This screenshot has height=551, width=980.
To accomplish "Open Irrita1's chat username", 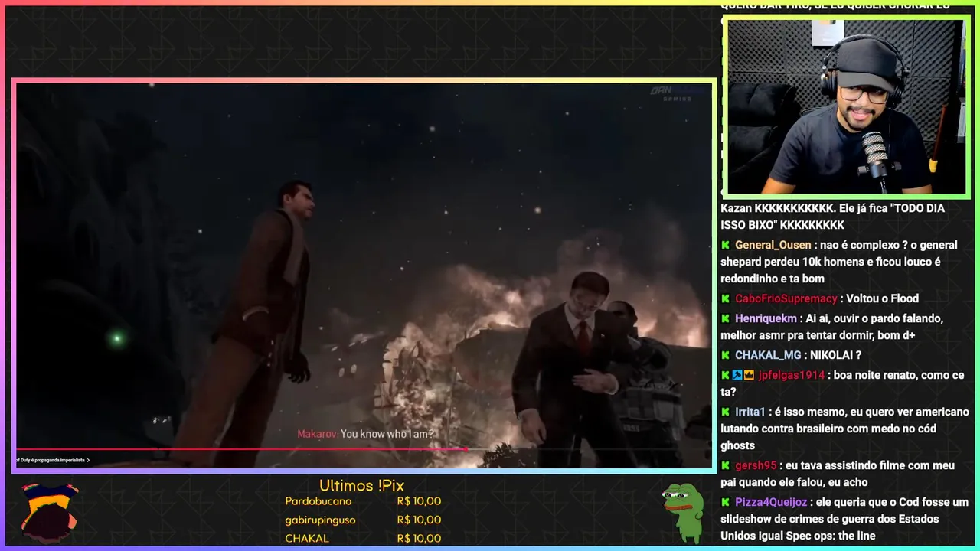I will (x=751, y=412).
